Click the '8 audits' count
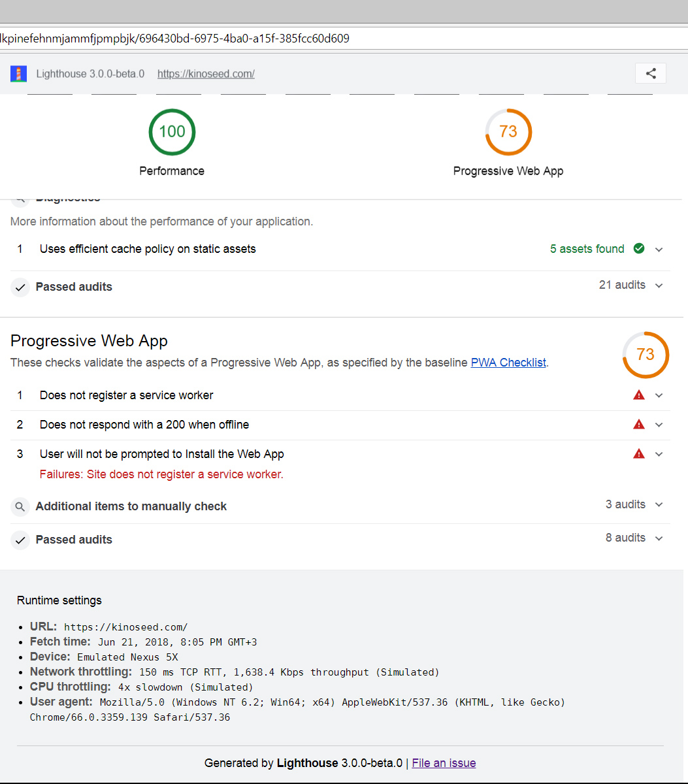Screen dimensions: 688x784 click(625, 538)
